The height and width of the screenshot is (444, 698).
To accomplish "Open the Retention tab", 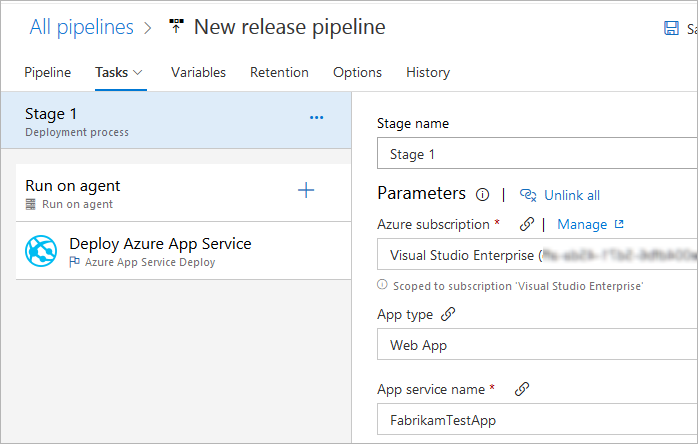I will 279,72.
